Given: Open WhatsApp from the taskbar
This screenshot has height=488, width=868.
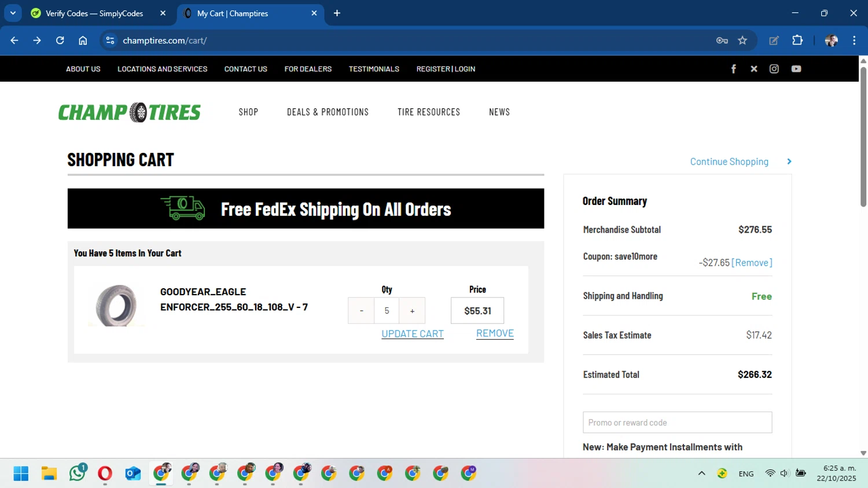Looking at the screenshot, I should [77, 473].
